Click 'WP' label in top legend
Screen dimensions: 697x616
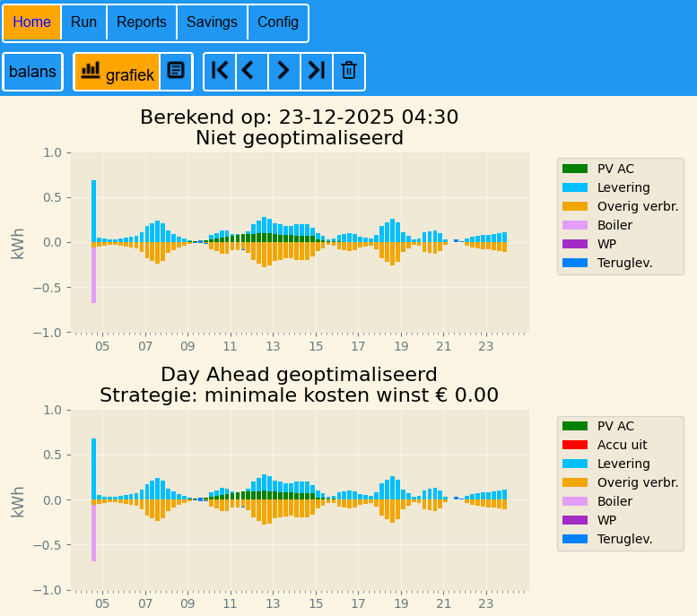pos(606,244)
